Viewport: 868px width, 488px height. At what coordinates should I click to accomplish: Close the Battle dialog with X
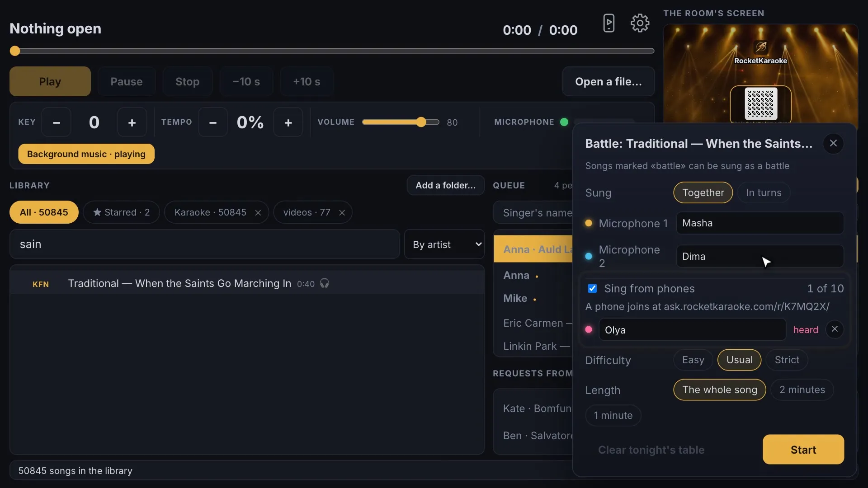(833, 144)
